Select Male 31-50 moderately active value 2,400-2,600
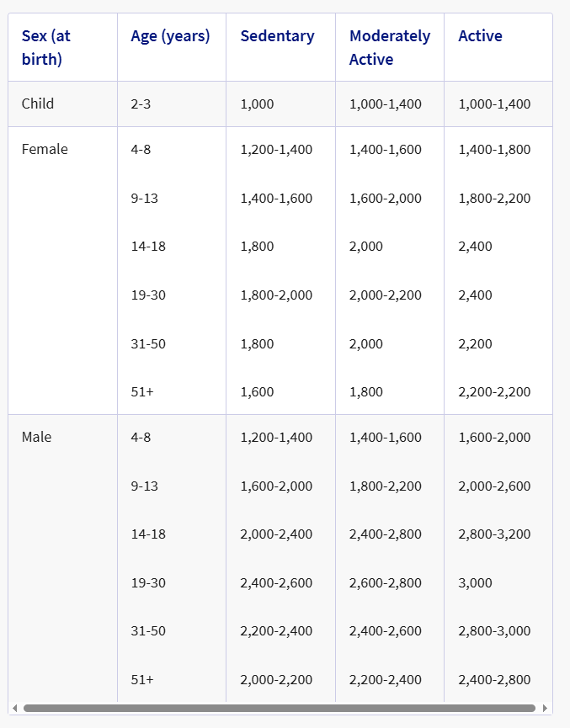The image size is (570, 728). pos(385,630)
